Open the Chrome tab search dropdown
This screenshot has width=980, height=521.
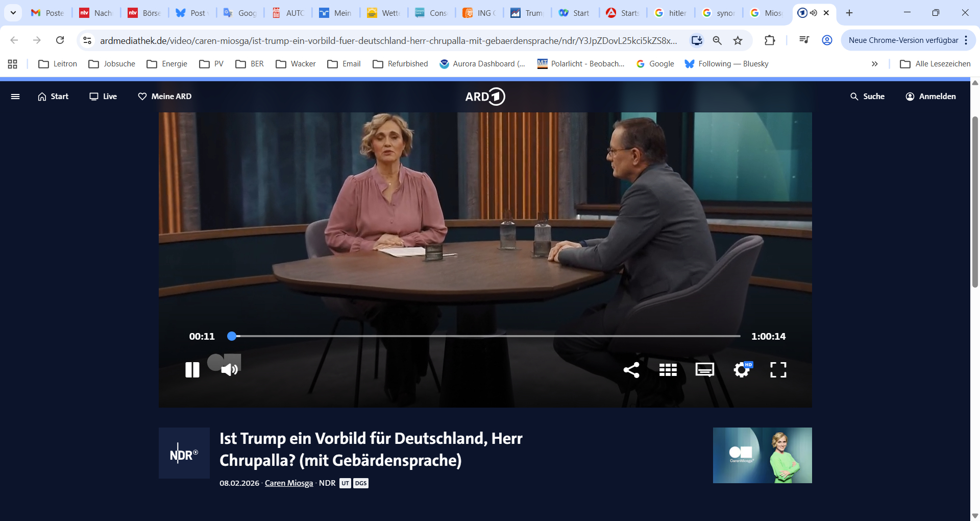[13, 13]
